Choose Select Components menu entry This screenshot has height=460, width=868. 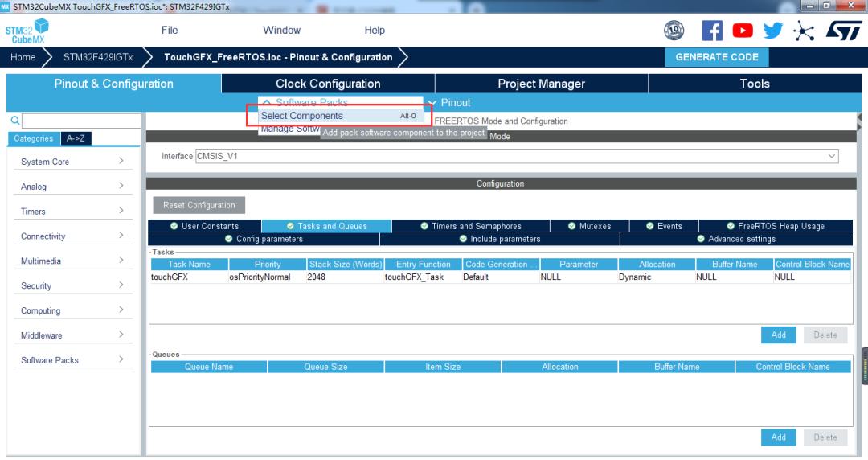click(341, 116)
